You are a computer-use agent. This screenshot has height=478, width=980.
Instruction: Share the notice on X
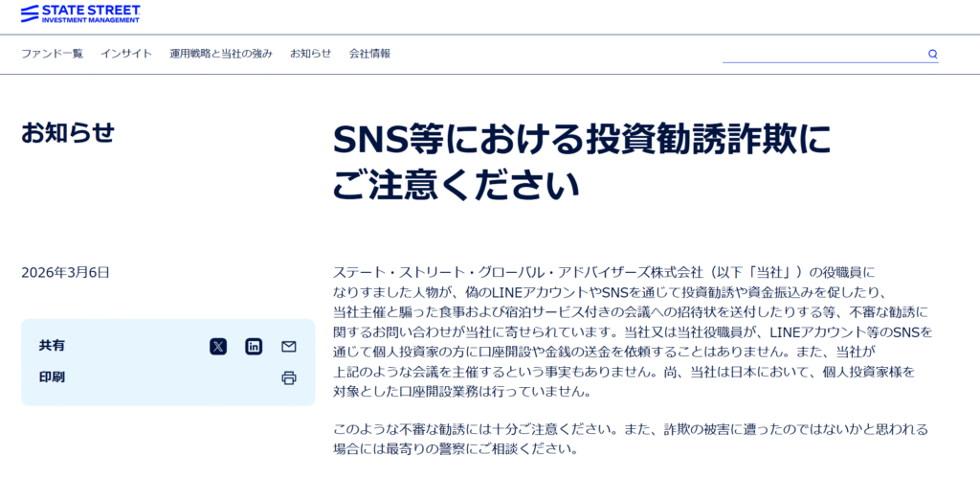pyautogui.click(x=218, y=346)
